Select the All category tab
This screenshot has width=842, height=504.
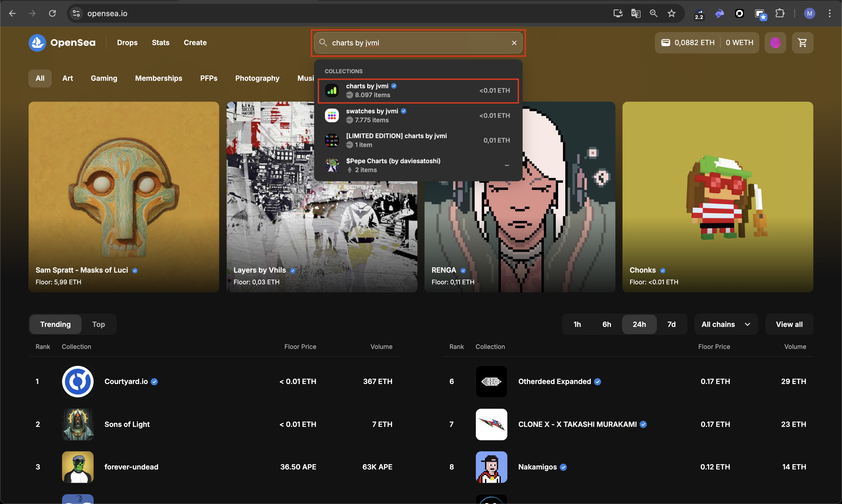click(x=40, y=79)
